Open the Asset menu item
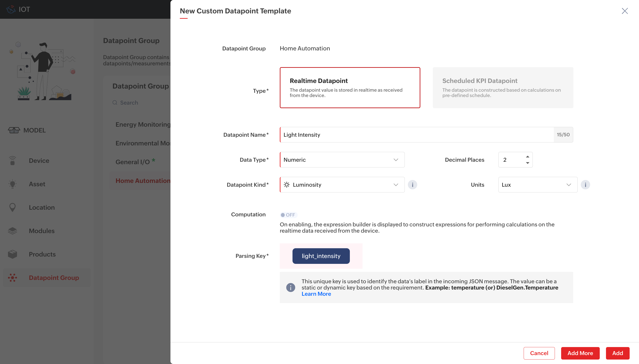639x364 pixels. [x=47, y=184]
